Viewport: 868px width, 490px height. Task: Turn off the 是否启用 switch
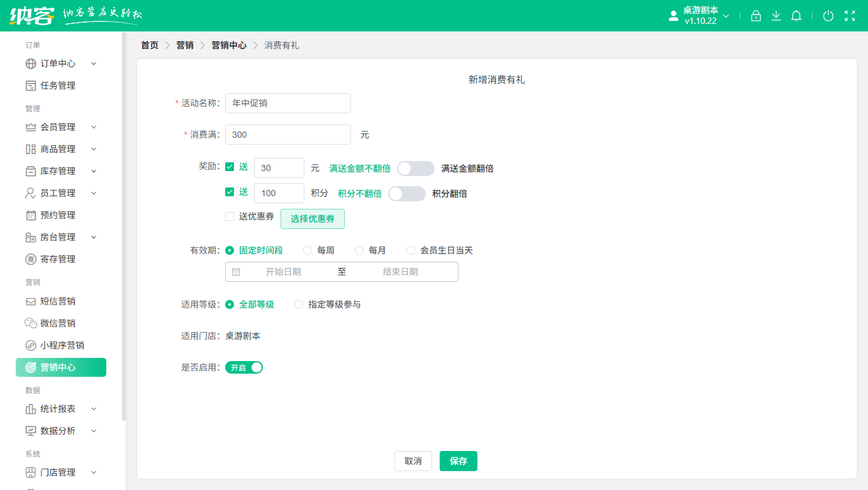point(244,367)
